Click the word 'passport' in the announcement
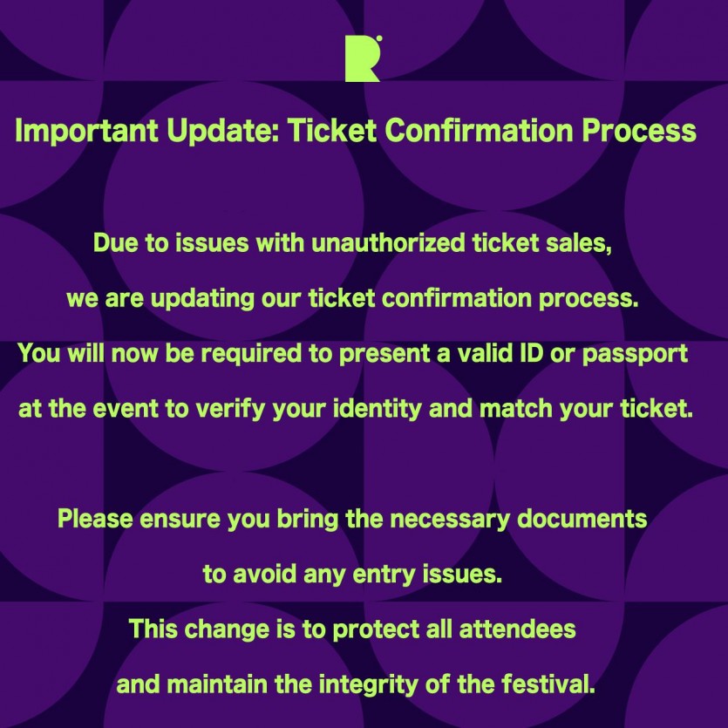Image resolution: width=728 pixels, height=728 pixels. [x=635, y=355]
